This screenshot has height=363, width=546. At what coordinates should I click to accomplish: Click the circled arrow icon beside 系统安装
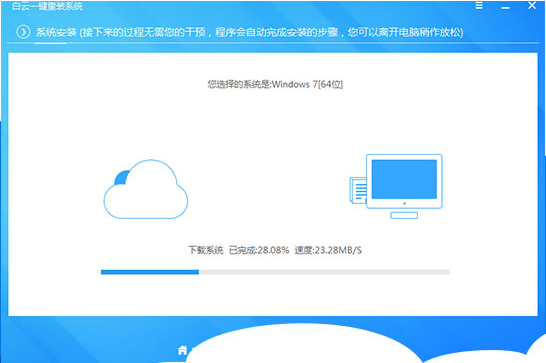click(23, 32)
